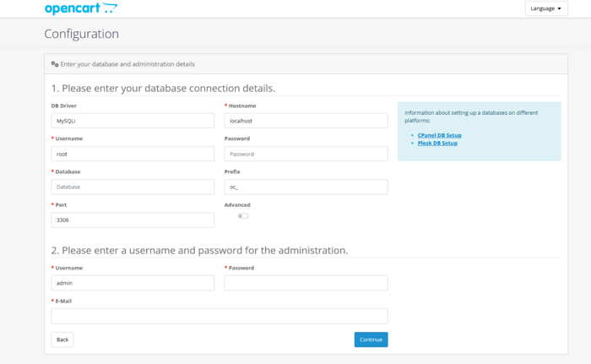Click the Configuration page heading
Screen dimensions: 591x364
pos(81,34)
